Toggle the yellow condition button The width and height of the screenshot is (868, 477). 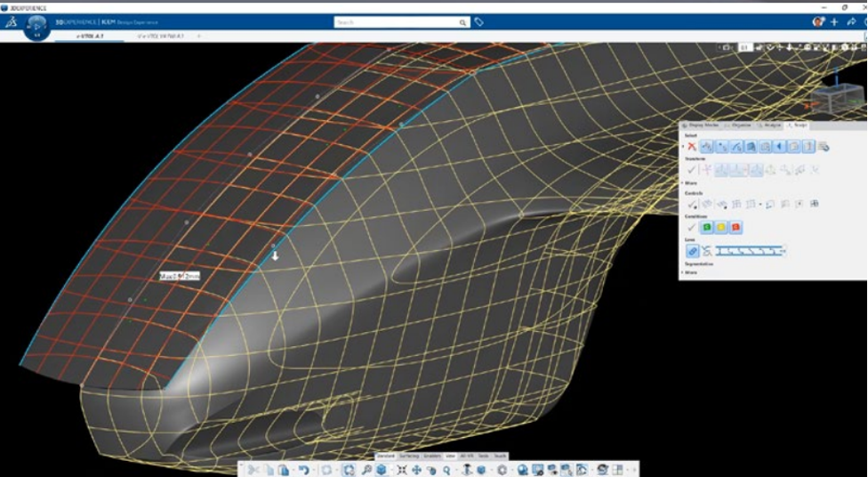tap(721, 227)
